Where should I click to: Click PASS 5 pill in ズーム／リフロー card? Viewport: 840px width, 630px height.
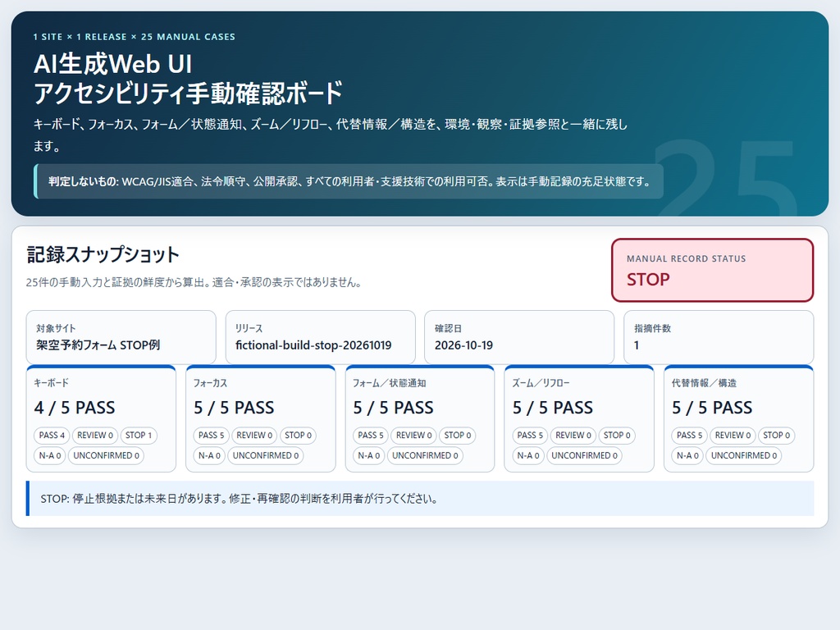[x=530, y=436]
